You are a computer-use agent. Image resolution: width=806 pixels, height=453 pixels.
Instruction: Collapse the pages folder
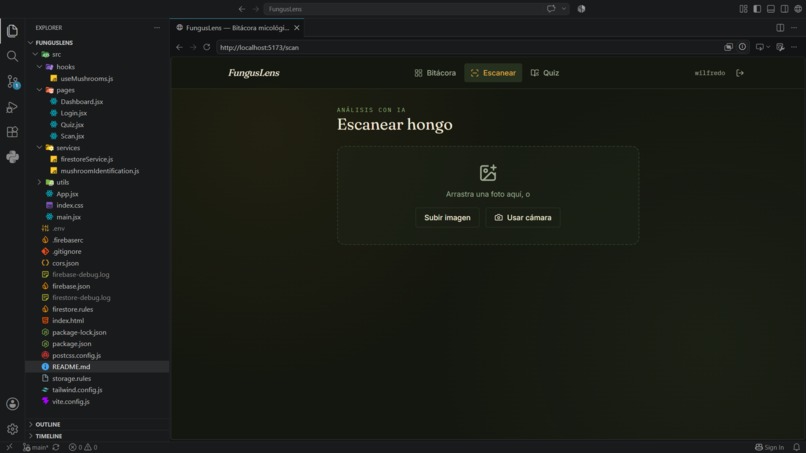click(x=39, y=90)
